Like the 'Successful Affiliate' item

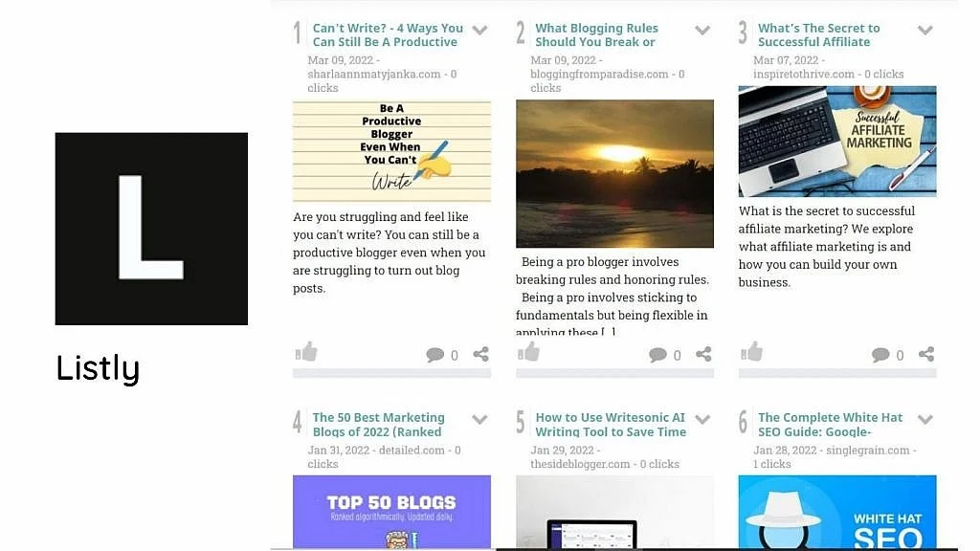tap(752, 352)
